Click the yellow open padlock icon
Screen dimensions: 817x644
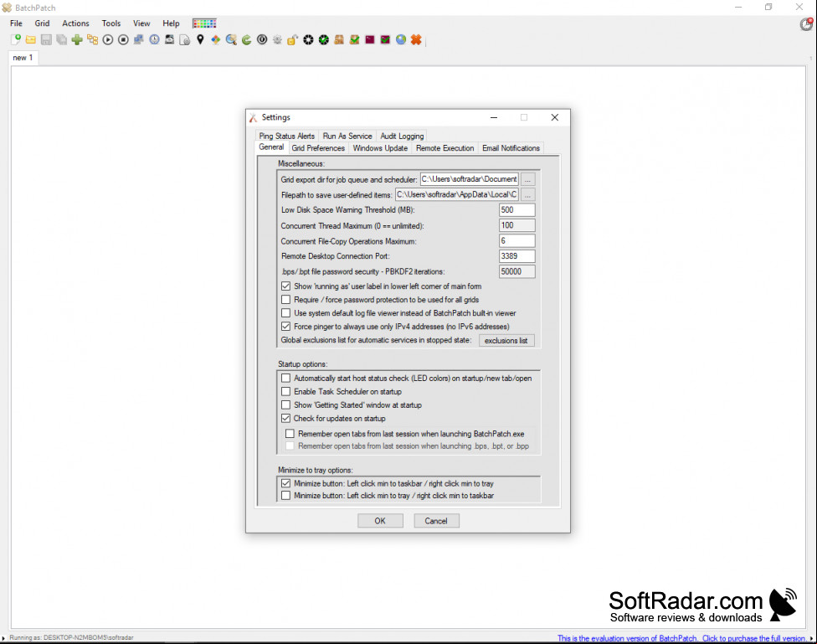(x=293, y=39)
